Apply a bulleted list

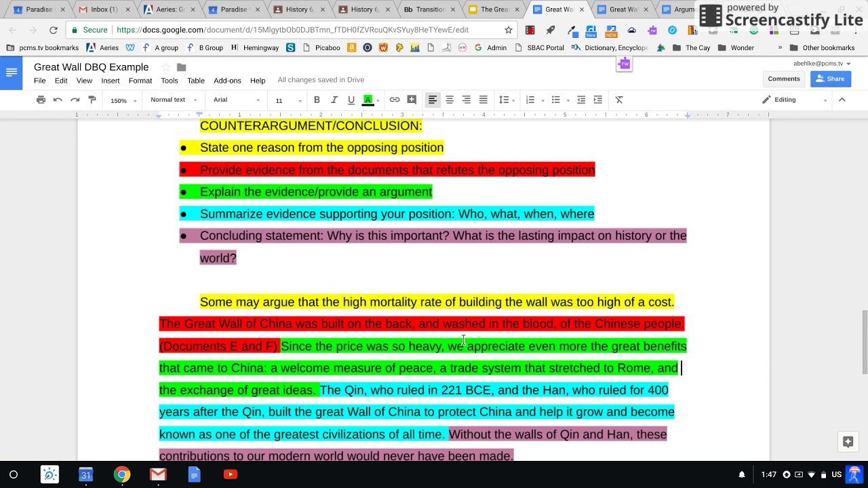click(555, 100)
